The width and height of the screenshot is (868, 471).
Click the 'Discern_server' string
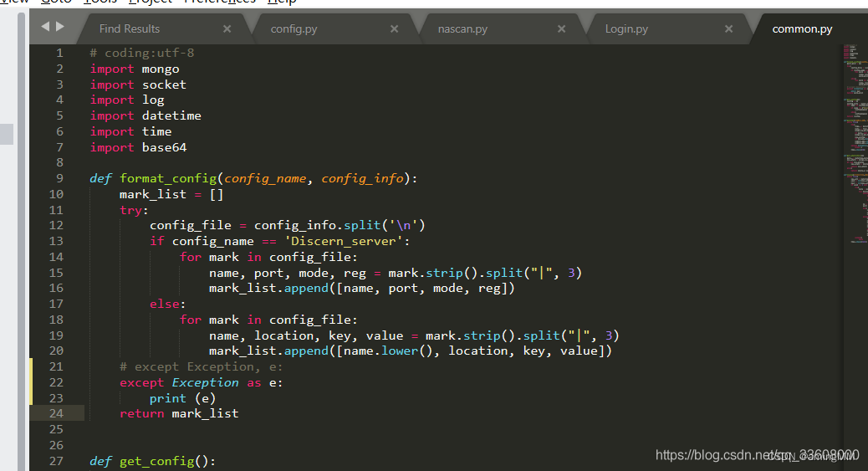(344, 241)
